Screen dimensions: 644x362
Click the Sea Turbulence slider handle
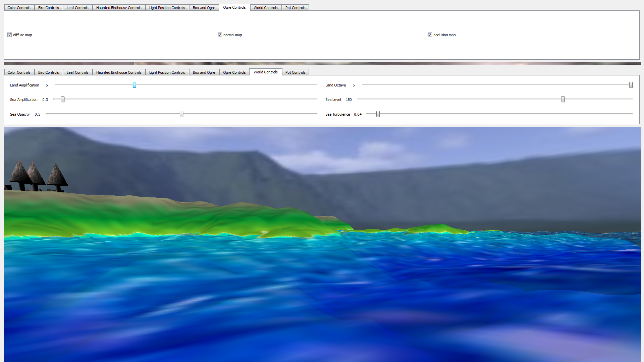pos(378,114)
